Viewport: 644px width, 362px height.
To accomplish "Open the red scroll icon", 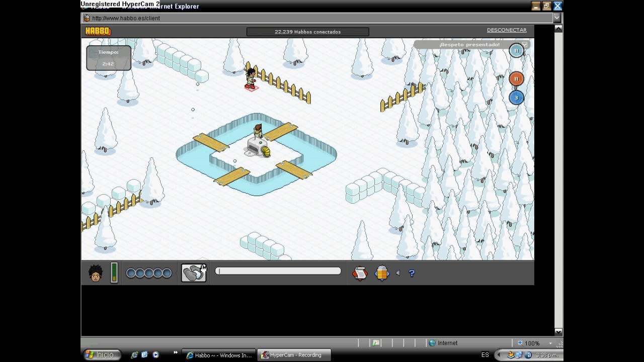I will [360, 273].
